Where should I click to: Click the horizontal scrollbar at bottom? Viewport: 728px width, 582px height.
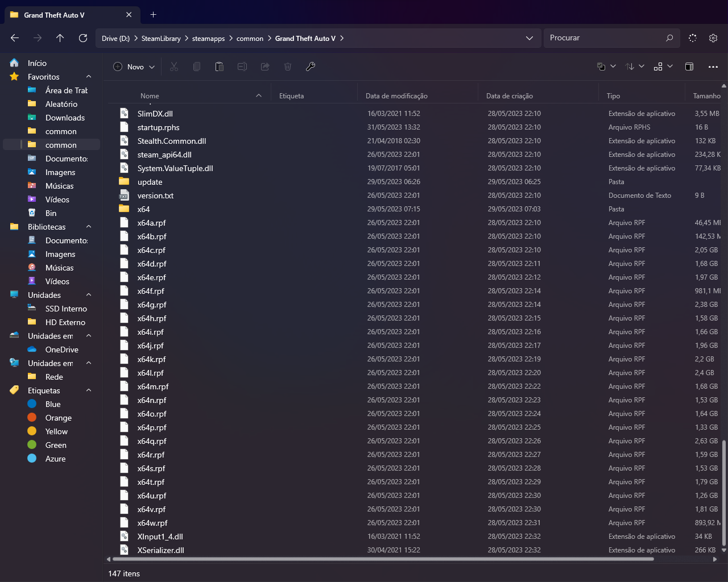(x=382, y=559)
